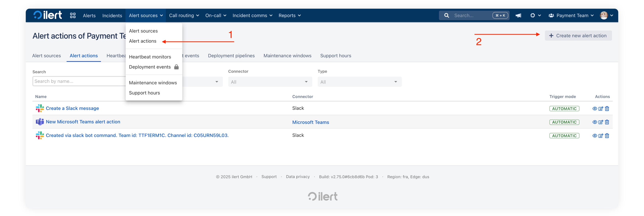Edit the Create a Slack message action

601,109
